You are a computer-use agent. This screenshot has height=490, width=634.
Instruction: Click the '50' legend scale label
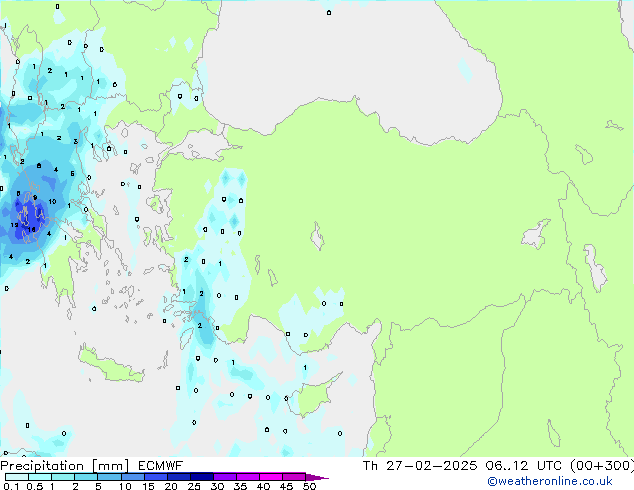point(309,486)
